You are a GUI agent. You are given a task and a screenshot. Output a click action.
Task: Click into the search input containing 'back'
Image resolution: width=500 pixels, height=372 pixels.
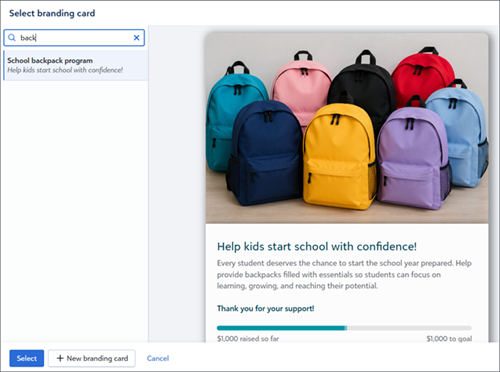74,38
